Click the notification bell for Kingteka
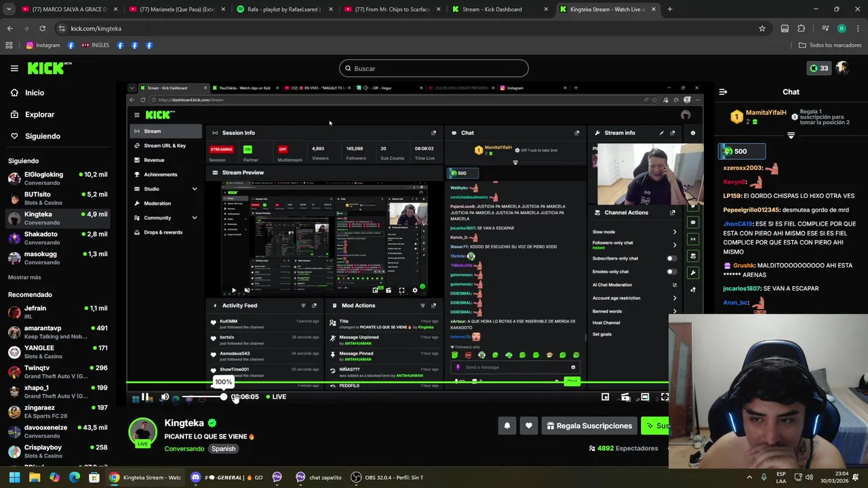Screen dimensions: 868x488 pos(507,426)
